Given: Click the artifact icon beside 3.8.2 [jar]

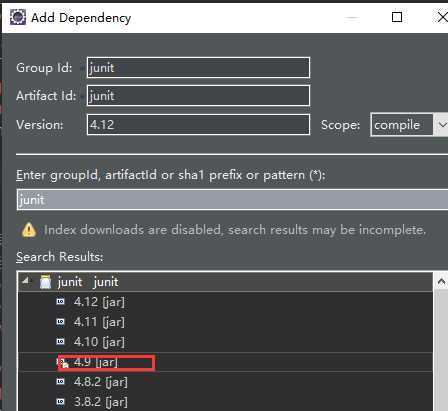Looking at the screenshot, I should click(60, 401).
